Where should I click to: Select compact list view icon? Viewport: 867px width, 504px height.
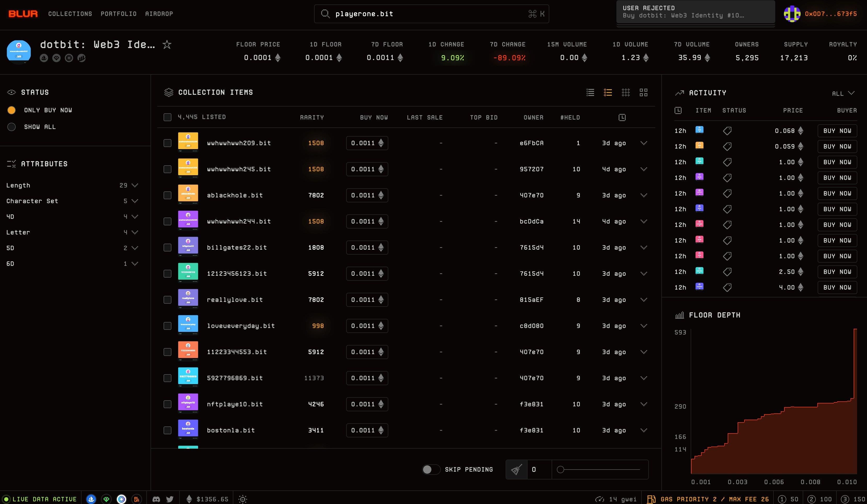[x=590, y=92]
